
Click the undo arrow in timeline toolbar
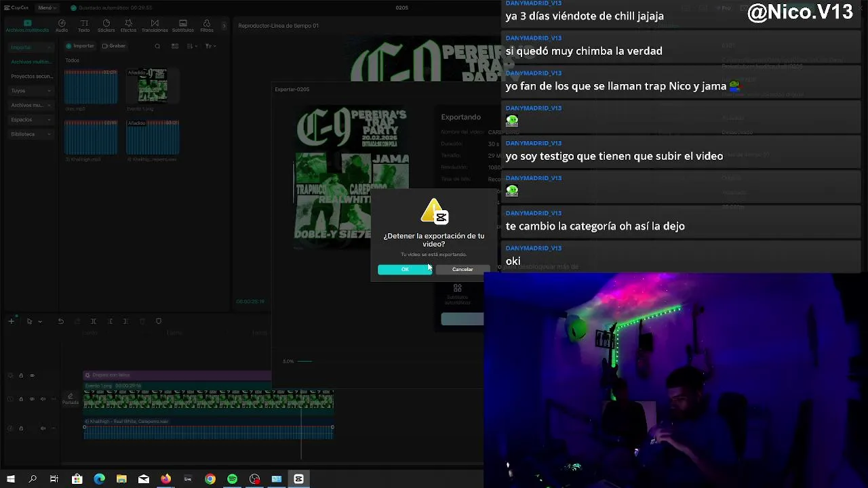coord(60,321)
